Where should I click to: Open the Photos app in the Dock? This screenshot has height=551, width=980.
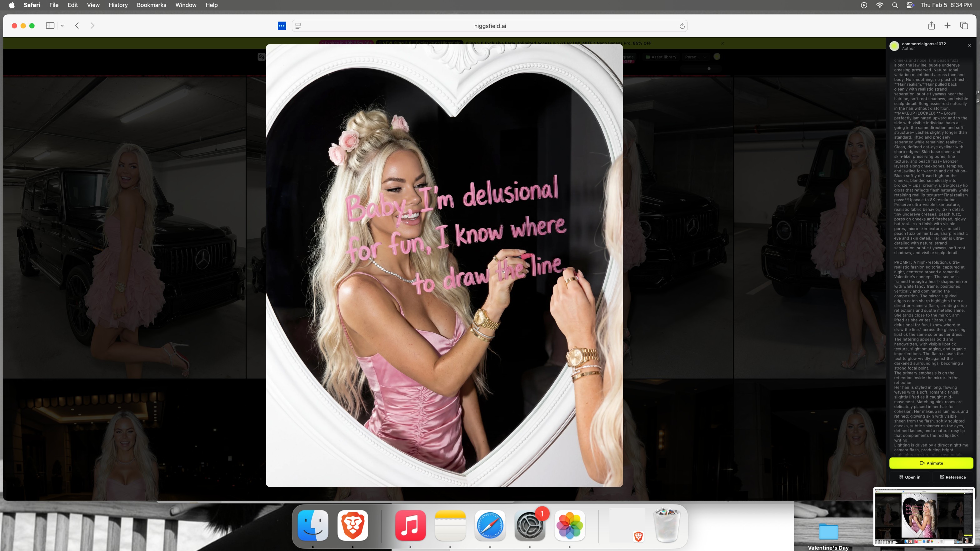pyautogui.click(x=569, y=525)
